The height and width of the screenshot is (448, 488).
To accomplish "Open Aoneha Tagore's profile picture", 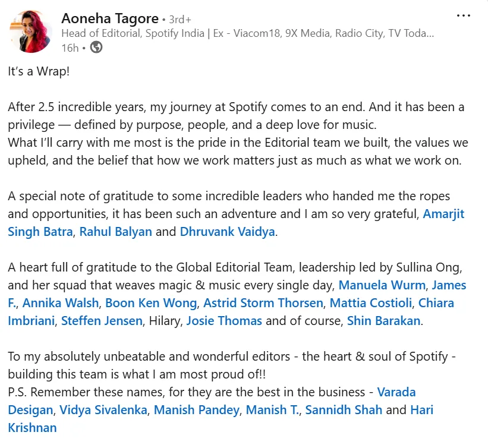I will coord(31,31).
